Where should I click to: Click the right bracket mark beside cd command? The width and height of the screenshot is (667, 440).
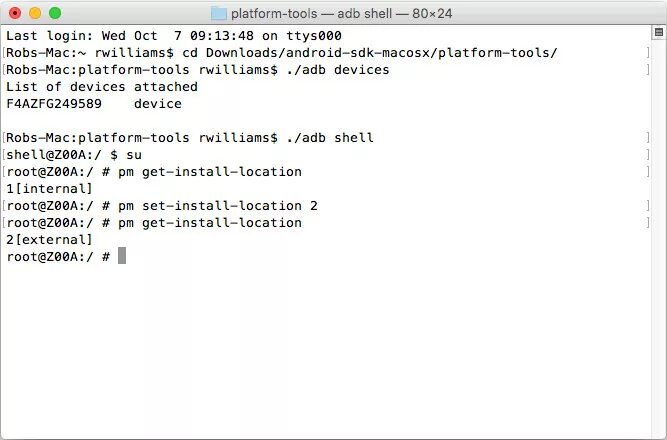tap(648, 53)
